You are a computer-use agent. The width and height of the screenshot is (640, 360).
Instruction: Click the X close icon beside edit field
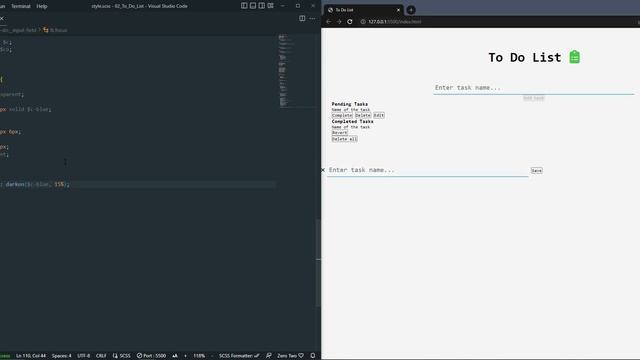323,170
